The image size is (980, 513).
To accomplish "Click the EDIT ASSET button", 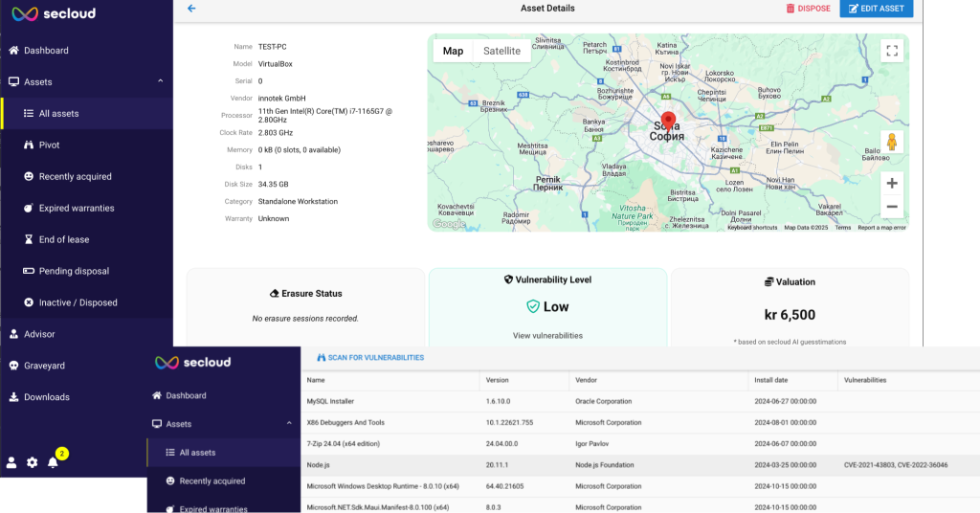I will tap(877, 8).
